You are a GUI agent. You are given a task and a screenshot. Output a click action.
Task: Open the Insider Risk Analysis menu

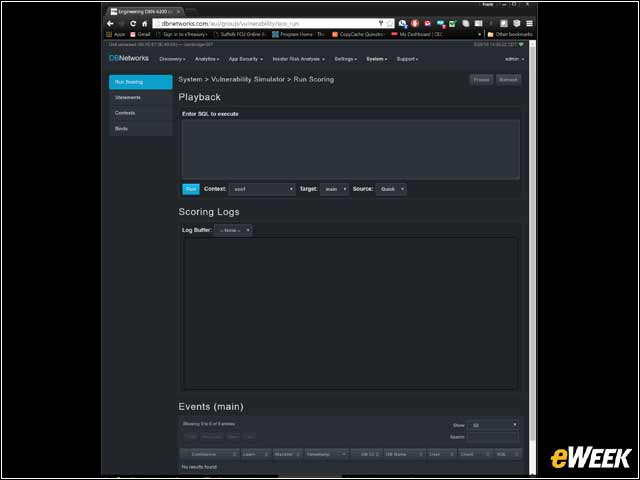[x=299, y=59]
